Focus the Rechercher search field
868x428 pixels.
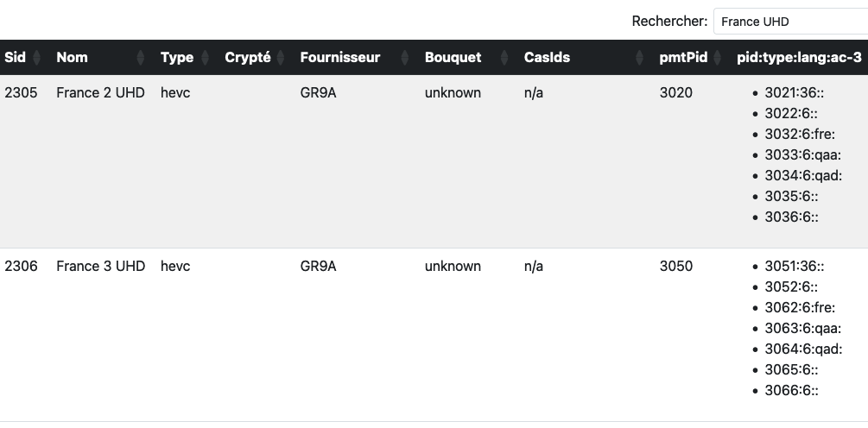coord(791,22)
